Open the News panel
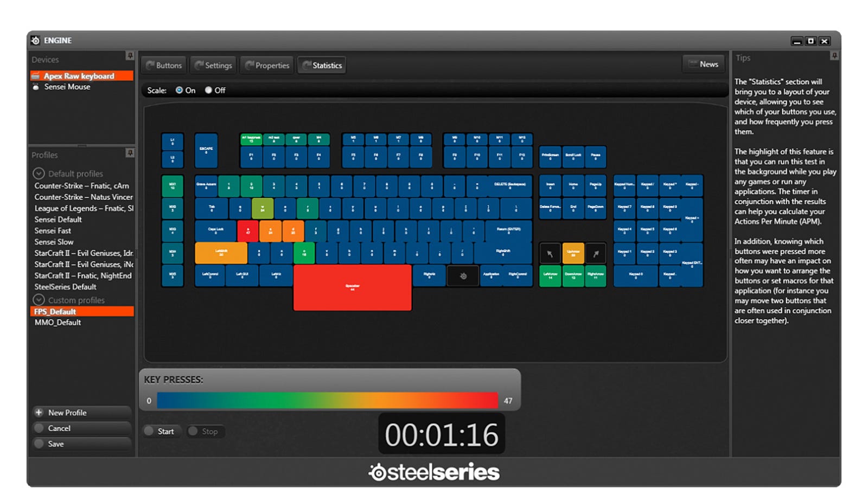The width and height of the screenshot is (868, 488). pyautogui.click(x=704, y=64)
